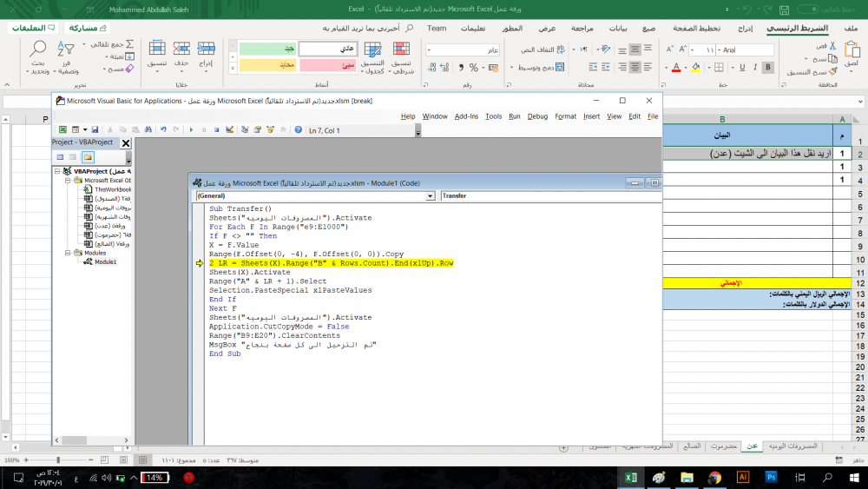Open the Debug menu in VBA editor
This screenshot has width=868, height=489.
pyautogui.click(x=537, y=116)
